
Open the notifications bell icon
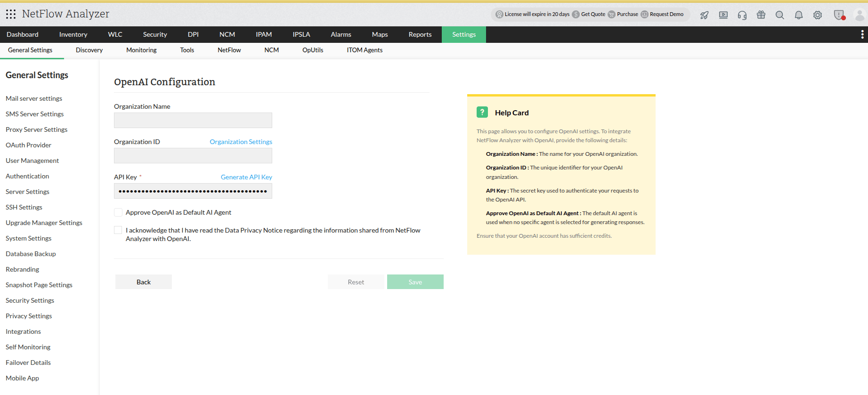point(799,15)
